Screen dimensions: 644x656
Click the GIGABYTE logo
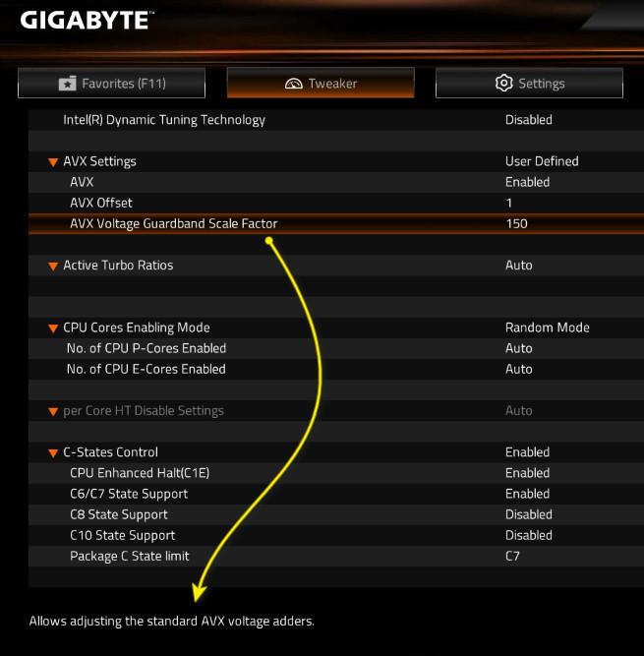pyautogui.click(x=86, y=20)
